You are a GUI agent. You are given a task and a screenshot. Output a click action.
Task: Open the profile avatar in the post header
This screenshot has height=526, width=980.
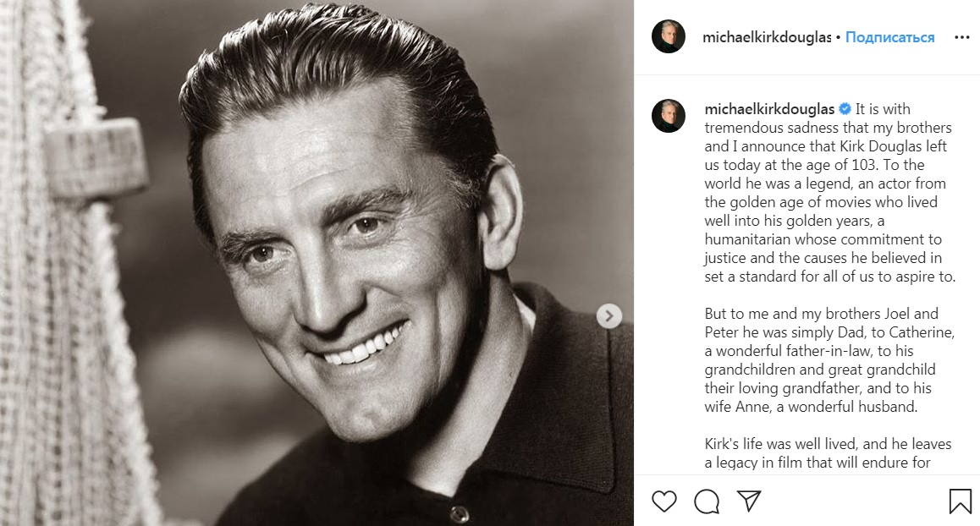pyautogui.click(x=669, y=37)
